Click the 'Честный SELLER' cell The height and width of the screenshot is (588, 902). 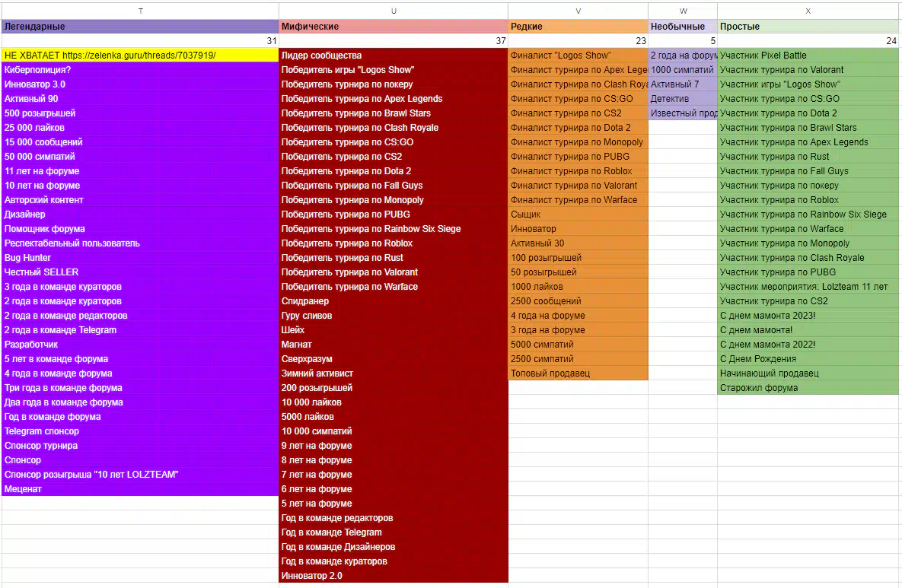tap(140, 272)
